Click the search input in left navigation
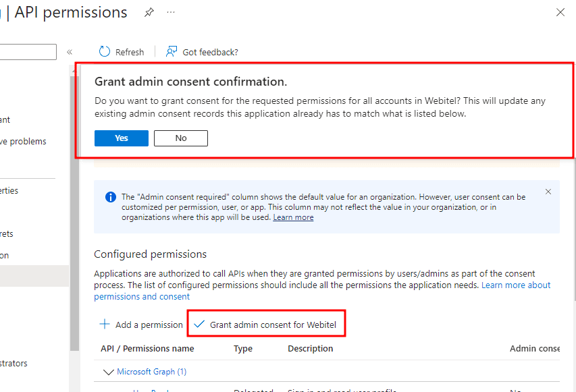576x392 pixels. click(x=28, y=52)
